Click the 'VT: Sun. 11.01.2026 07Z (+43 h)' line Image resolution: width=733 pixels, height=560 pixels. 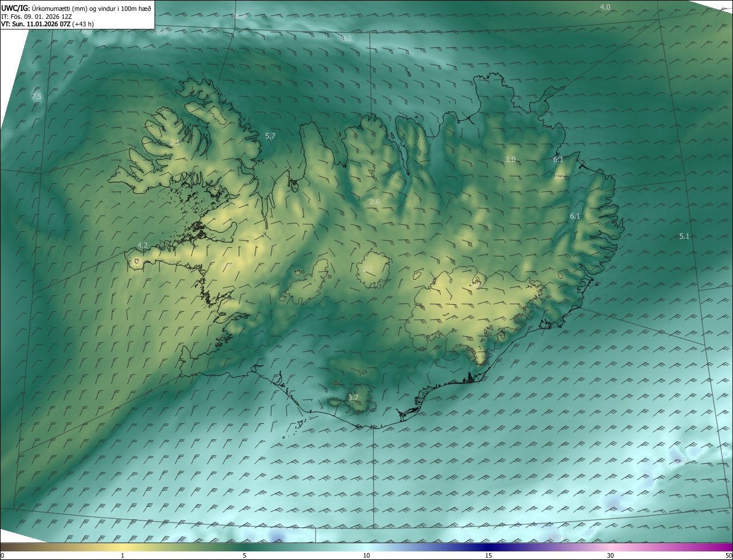pyautogui.click(x=48, y=25)
